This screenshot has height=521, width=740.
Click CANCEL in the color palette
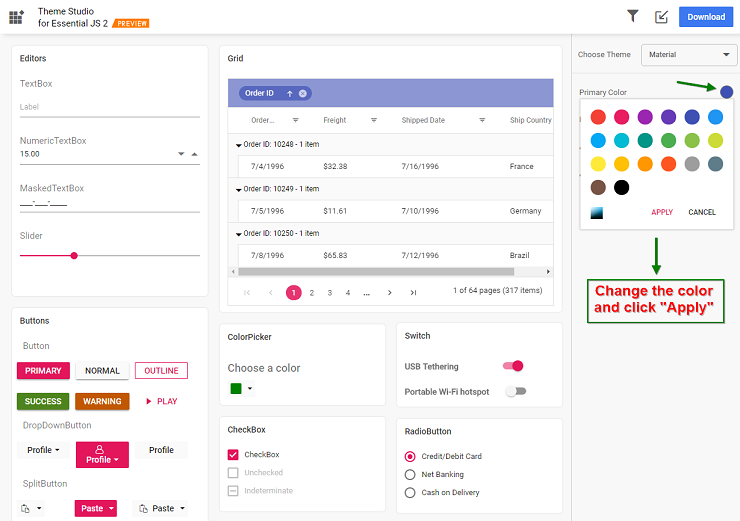[x=702, y=212]
